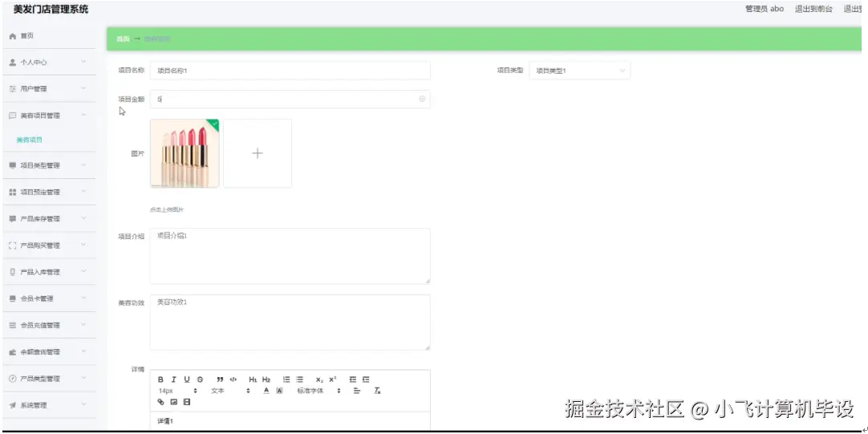This screenshot has width=868, height=434.
Task: Click the 项目名称 input field
Action: pos(290,71)
